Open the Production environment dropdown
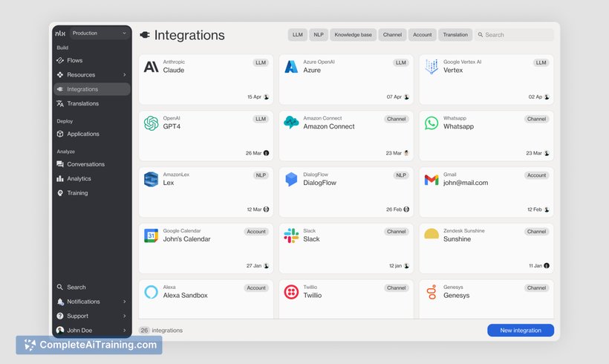609x364 pixels. [x=100, y=33]
